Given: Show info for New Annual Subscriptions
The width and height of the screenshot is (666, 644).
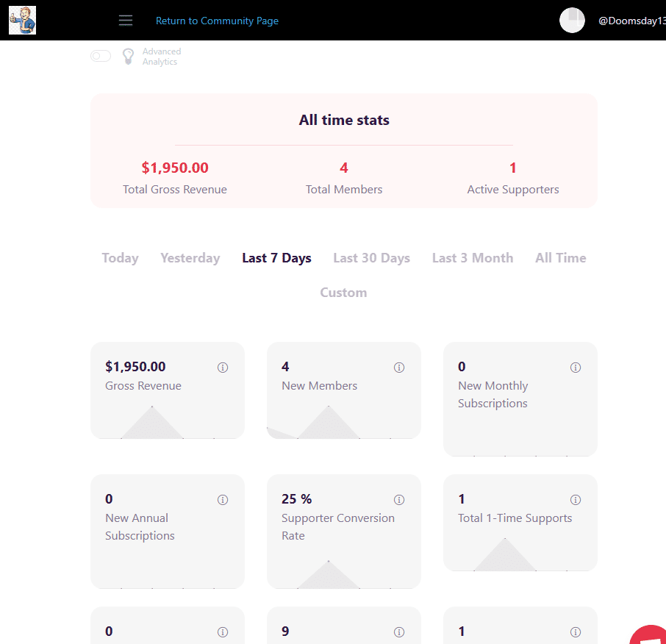Looking at the screenshot, I should point(223,500).
